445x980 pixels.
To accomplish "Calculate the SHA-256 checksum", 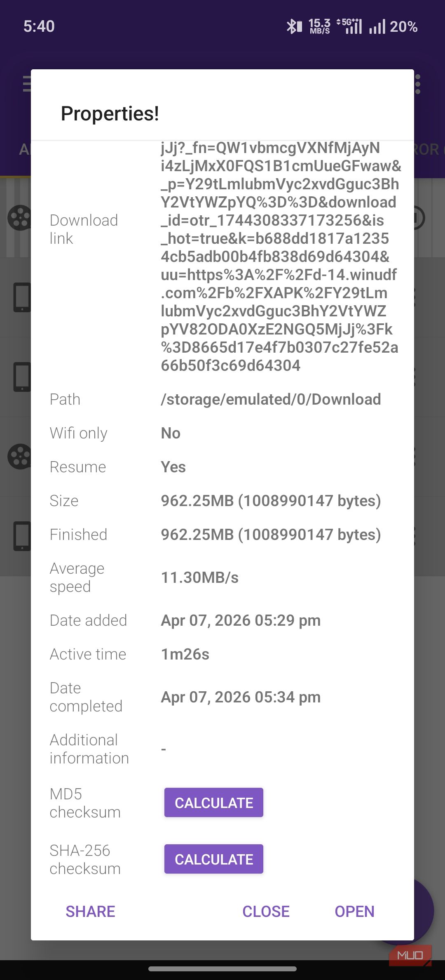I will [x=213, y=859].
